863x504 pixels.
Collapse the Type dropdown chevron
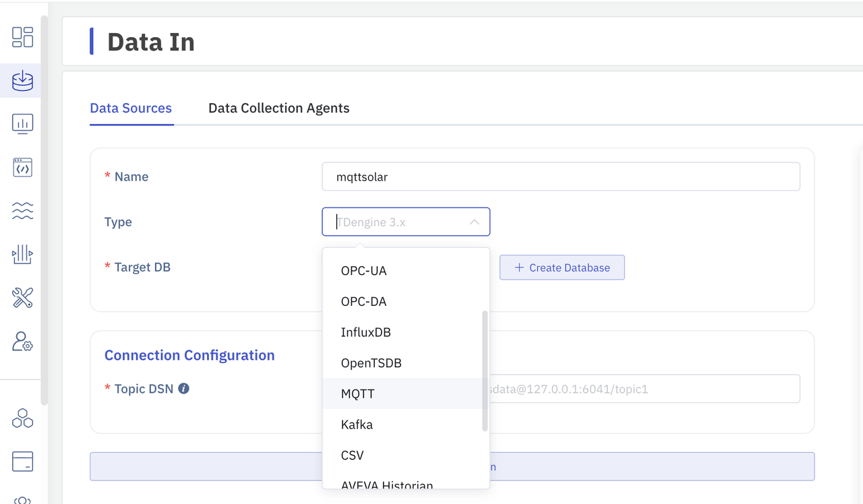point(475,222)
